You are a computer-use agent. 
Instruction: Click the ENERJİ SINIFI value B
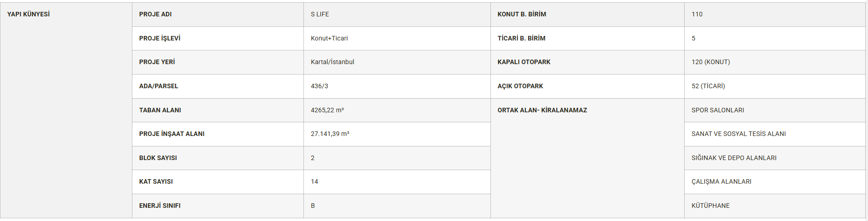click(x=313, y=206)
